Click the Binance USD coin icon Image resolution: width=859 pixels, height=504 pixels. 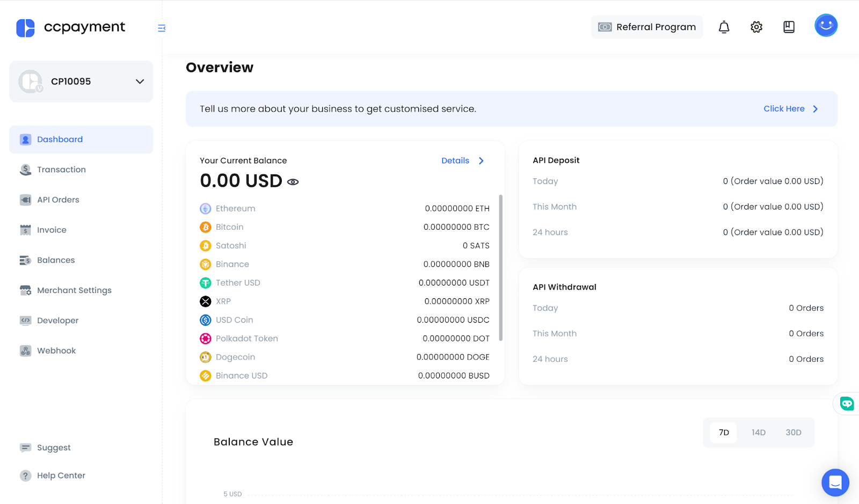(206, 376)
